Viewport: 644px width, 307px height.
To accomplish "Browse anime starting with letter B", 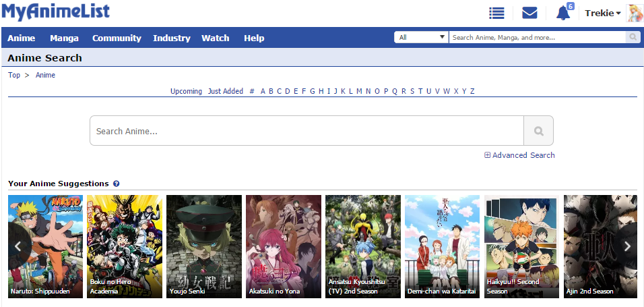I will pos(271,91).
